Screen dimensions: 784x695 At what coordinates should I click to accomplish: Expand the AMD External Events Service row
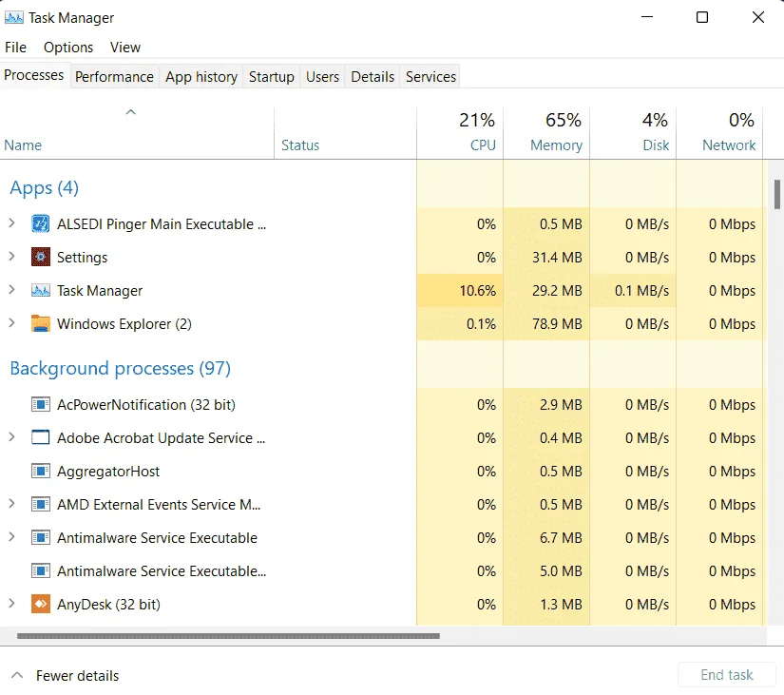(12, 503)
